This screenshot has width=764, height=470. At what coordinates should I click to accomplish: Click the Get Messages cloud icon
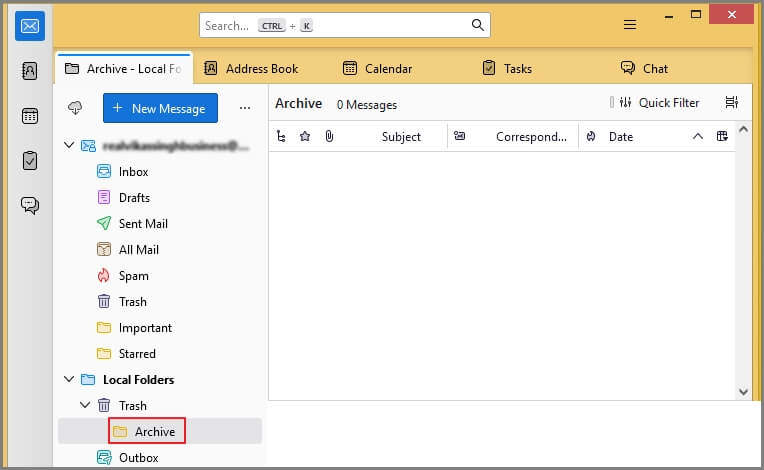click(75, 108)
